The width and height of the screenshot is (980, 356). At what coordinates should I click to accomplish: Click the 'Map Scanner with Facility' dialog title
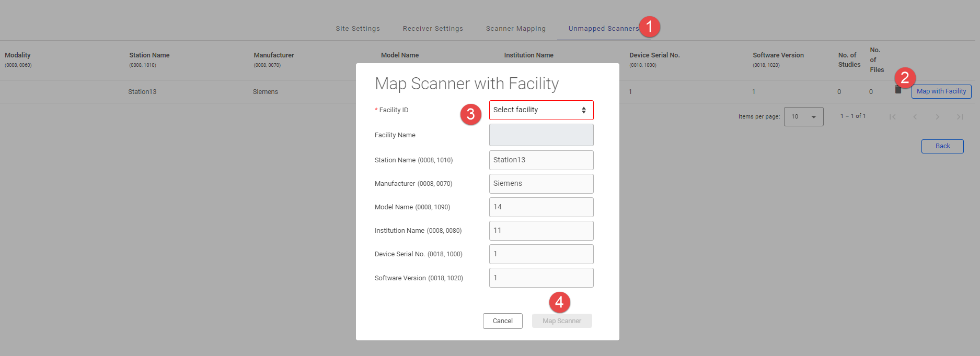467,84
